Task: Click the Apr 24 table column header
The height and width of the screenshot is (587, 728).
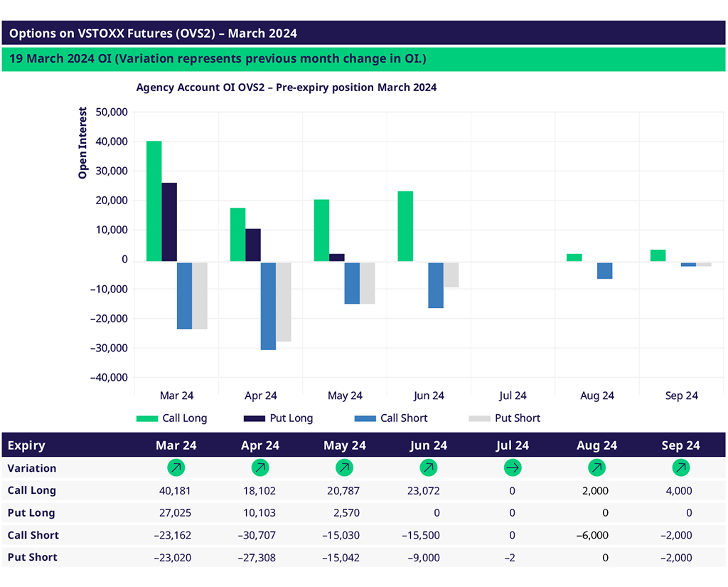Action: (x=260, y=445)
